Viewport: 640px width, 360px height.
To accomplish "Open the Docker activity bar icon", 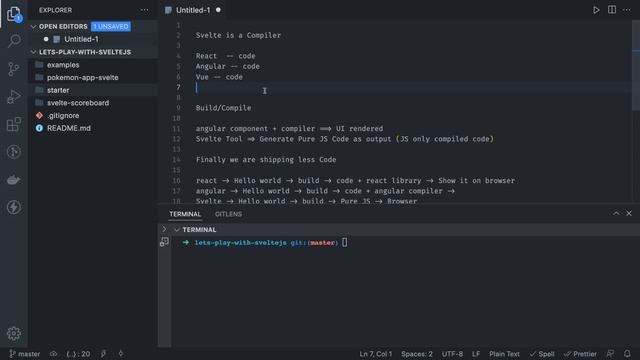I will pos(14,180).
